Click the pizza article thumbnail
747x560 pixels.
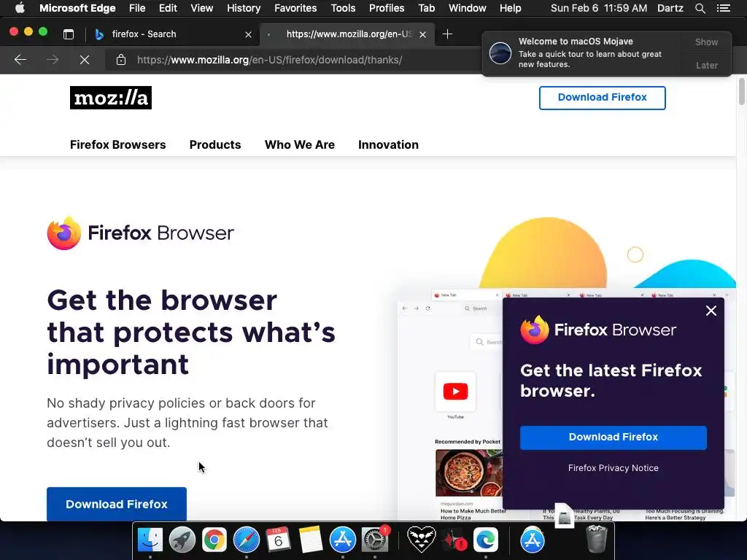pos(469,472)
